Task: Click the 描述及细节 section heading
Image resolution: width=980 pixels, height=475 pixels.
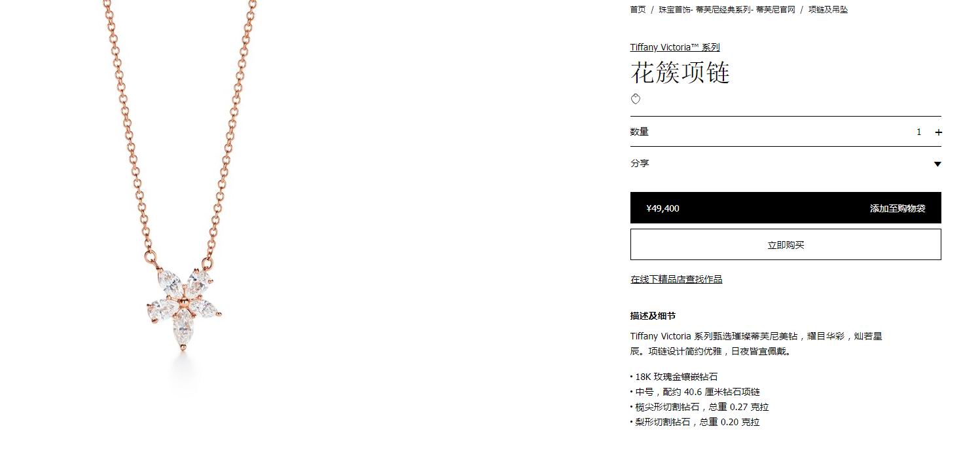Action: [x=653, y=316]
